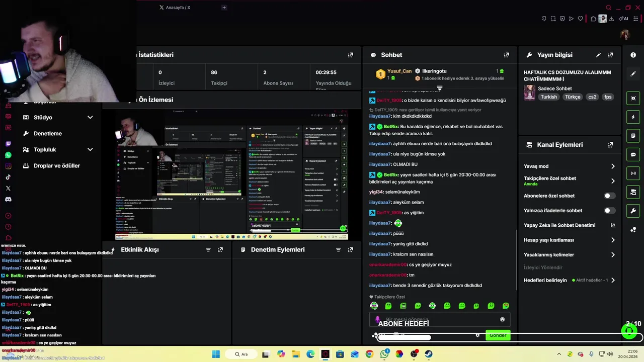Open Steam from the taskbar

[429, 354]
